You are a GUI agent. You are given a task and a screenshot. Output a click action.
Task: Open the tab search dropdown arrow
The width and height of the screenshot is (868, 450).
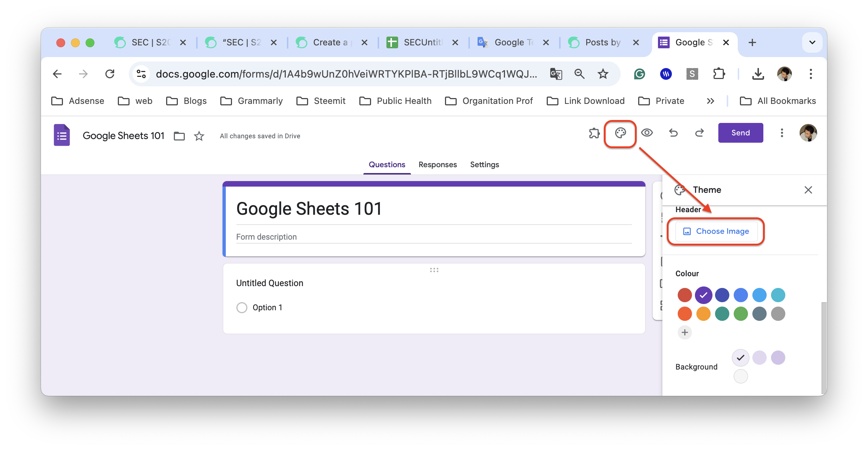[x=812, y=42]
